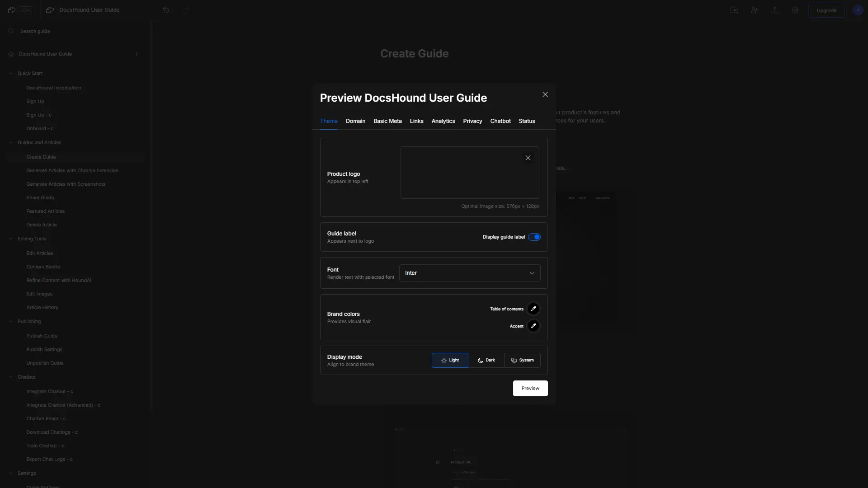
Task: Switch to the Analytics tab
Action: [x=443, y=121]
